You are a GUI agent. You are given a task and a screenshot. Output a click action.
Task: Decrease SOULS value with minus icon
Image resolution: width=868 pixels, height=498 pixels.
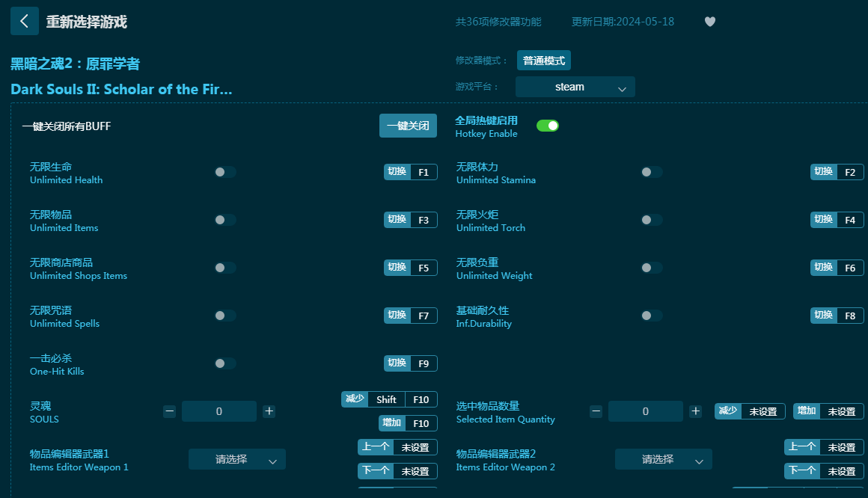(x=169, y=411)
